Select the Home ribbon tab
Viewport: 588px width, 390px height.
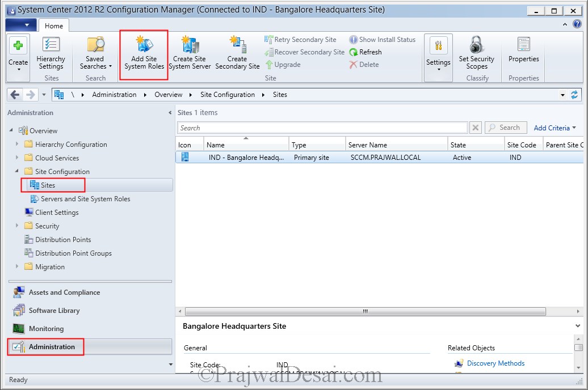click(x=54, y=26)
